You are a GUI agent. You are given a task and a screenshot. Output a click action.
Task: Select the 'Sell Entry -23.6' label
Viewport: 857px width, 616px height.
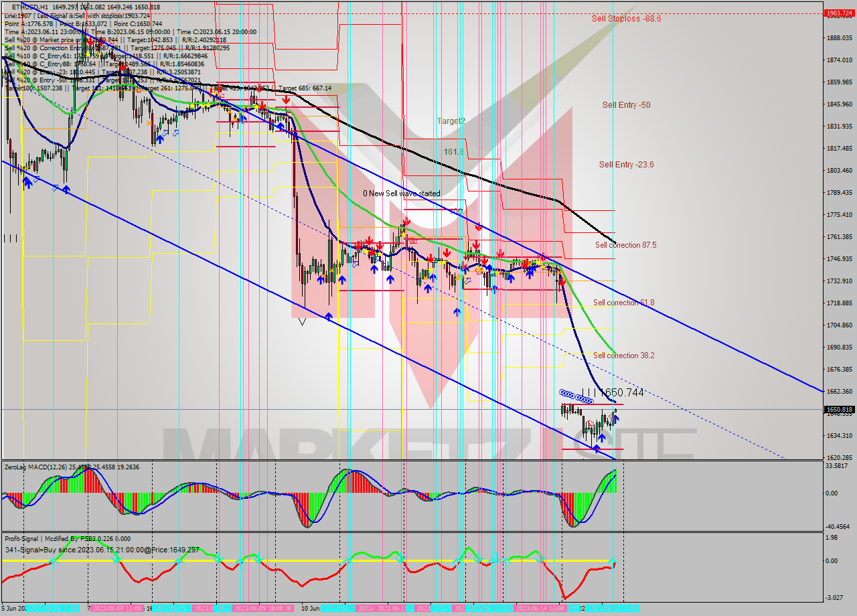626,165
